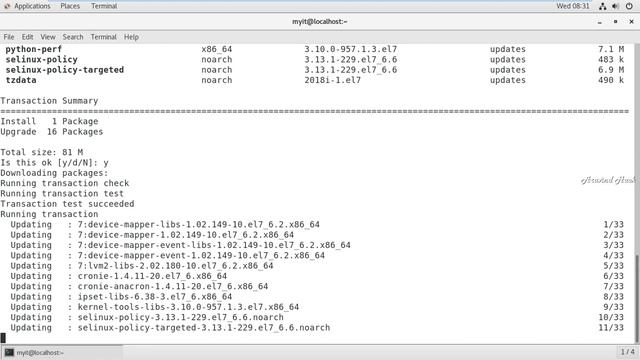
Task: Click the terminal icon in the taskbar
Action: [x=9, y=352]
